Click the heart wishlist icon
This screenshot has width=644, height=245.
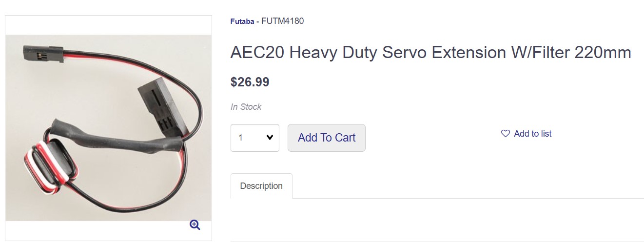pos(506,134)
